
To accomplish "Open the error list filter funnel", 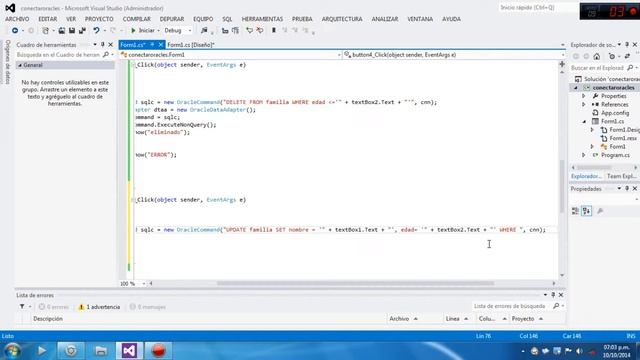I will (x=22, y=307).
